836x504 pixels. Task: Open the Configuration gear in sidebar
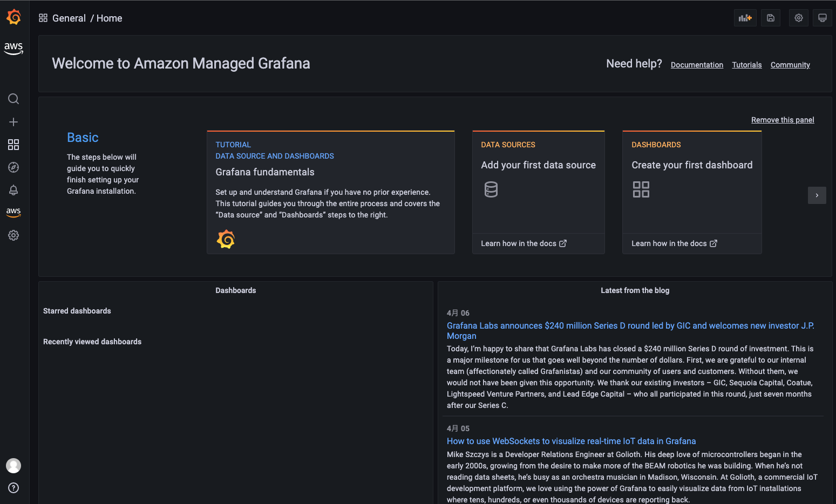(13, 235)
